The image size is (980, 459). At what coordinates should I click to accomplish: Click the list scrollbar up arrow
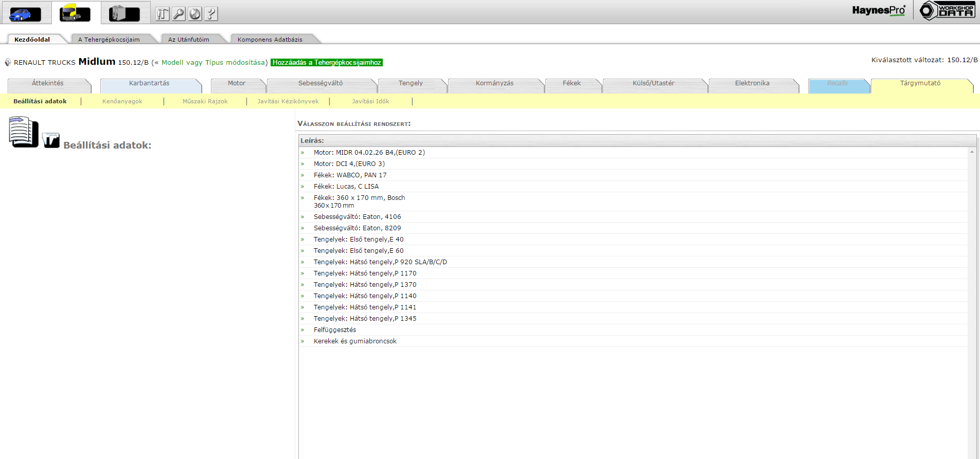[x=971, y=152]
